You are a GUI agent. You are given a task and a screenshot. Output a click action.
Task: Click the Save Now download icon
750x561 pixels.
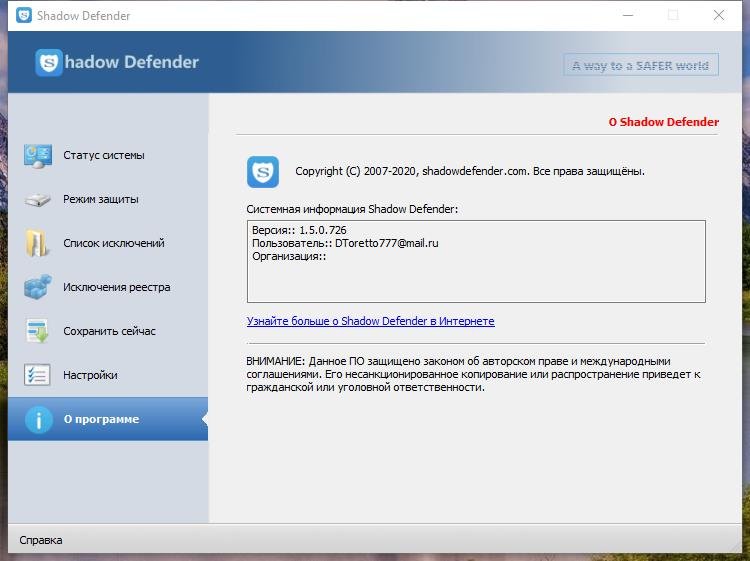click(x=37, y=331)
